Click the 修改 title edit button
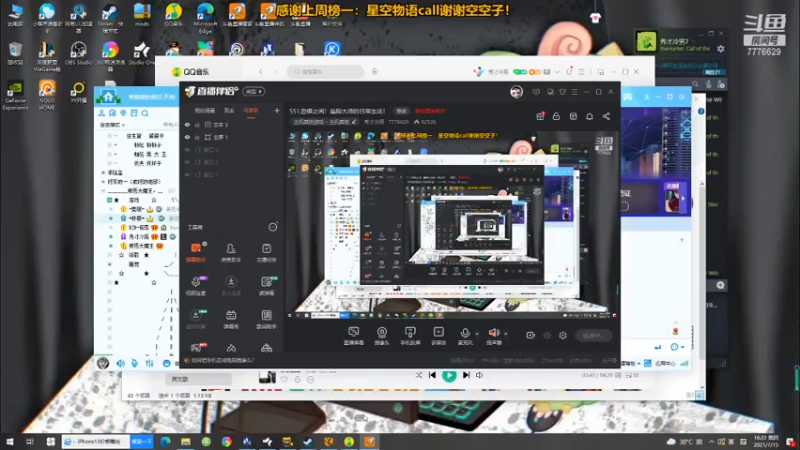 coord(402,111)
